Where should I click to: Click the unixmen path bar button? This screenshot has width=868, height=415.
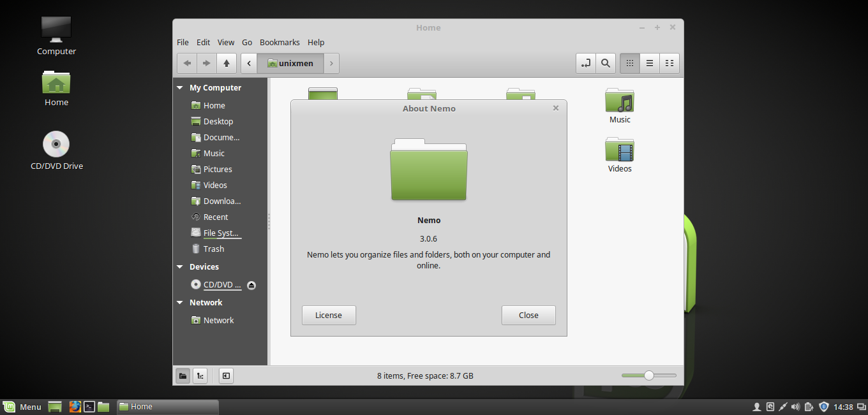[290, 63]
